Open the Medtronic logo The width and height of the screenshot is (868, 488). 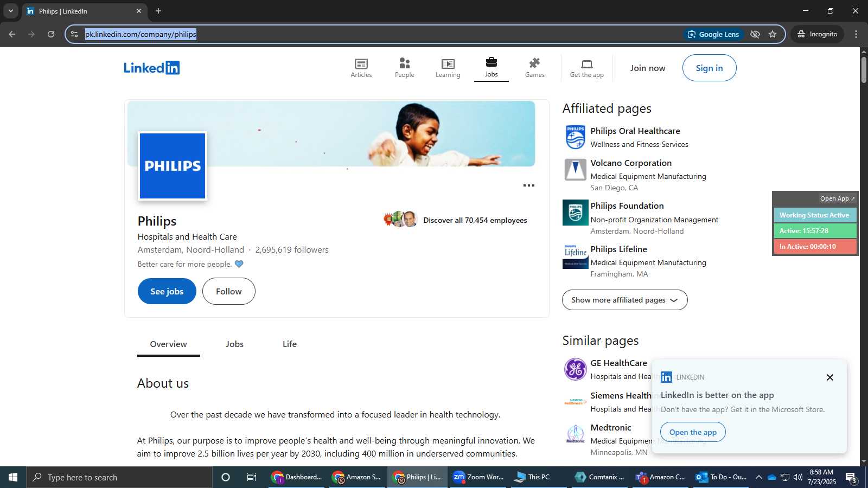point(575,434)
